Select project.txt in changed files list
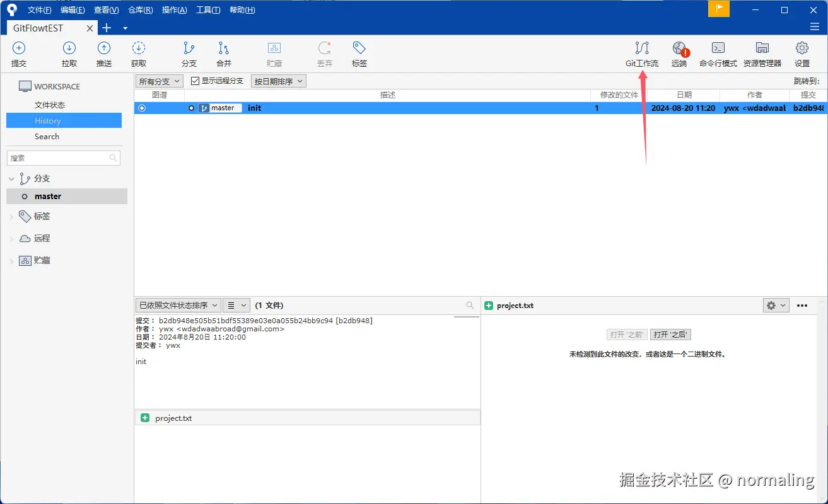 click(x=307, y=418)
